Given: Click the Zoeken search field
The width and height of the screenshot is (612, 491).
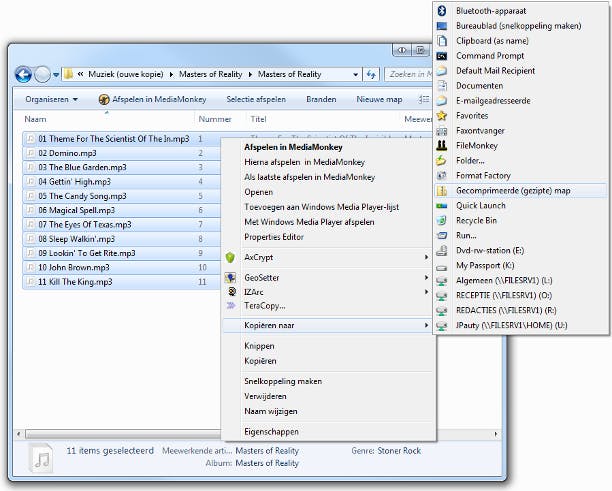Looking at the screenshot, I should pyautogui.click(x=409, y=74).
